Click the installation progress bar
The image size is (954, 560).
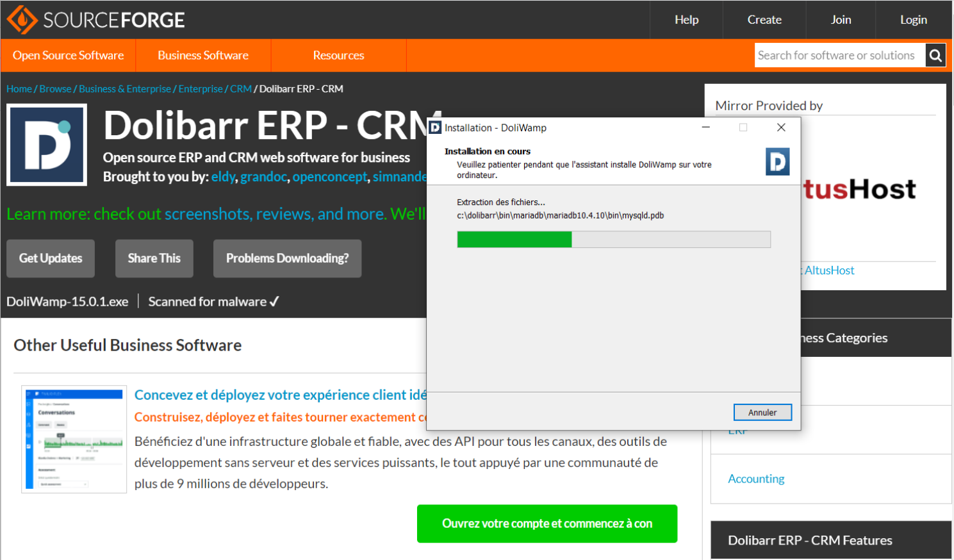coord(614,240)
